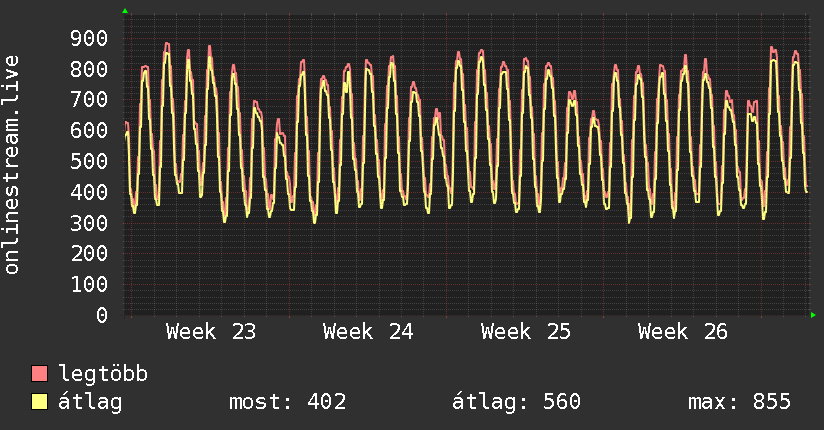Select the legtöbb legend label
The width and height of the screenshot is (824, 430).
point(103,374)
